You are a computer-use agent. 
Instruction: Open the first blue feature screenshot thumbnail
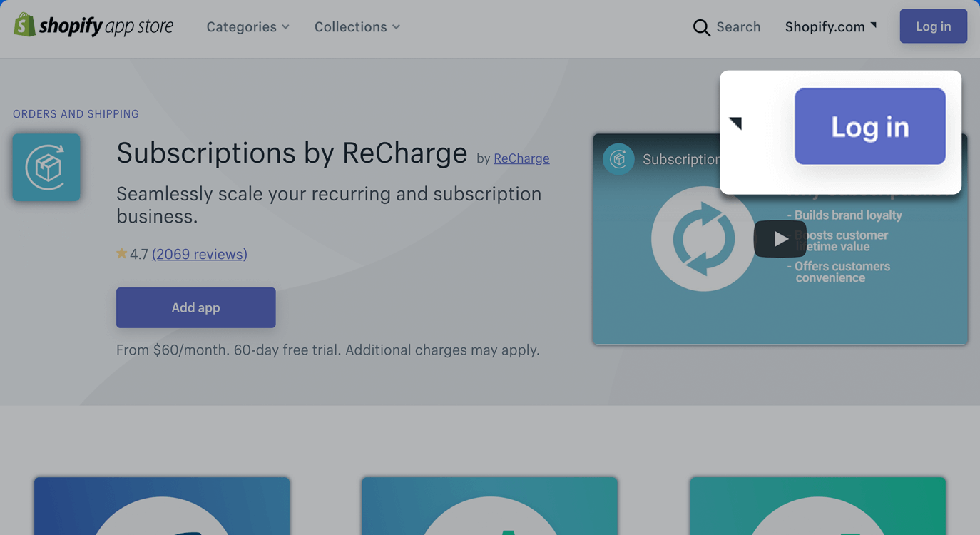[162, 506]
